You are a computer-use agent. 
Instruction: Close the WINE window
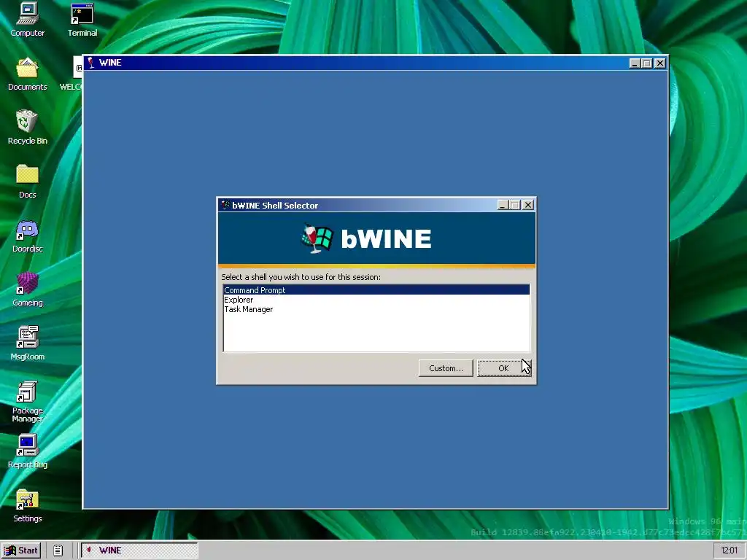click(x=659, y=63)
